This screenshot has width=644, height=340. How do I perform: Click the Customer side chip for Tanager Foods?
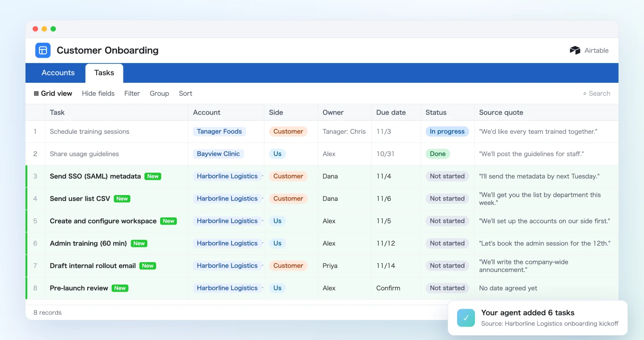[288, 132]
